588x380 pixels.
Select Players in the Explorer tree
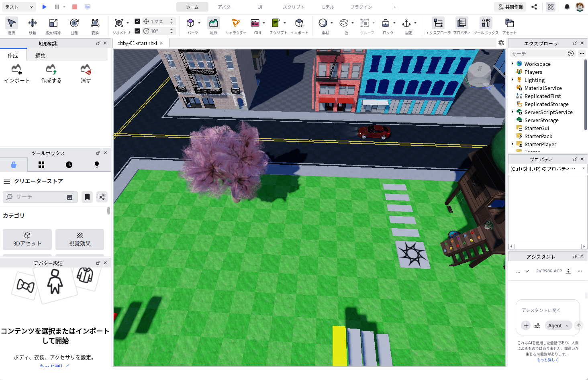coord(533,72)
